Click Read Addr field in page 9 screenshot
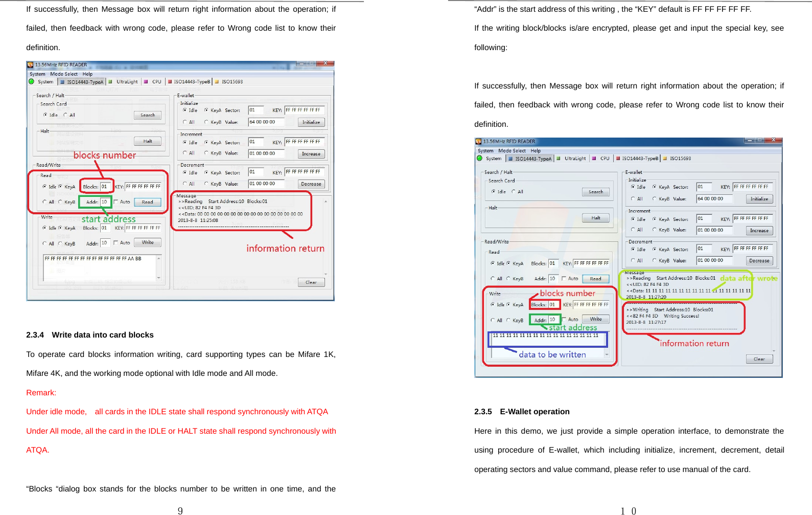This screenshot has width=812, height=515. point(105,202)
